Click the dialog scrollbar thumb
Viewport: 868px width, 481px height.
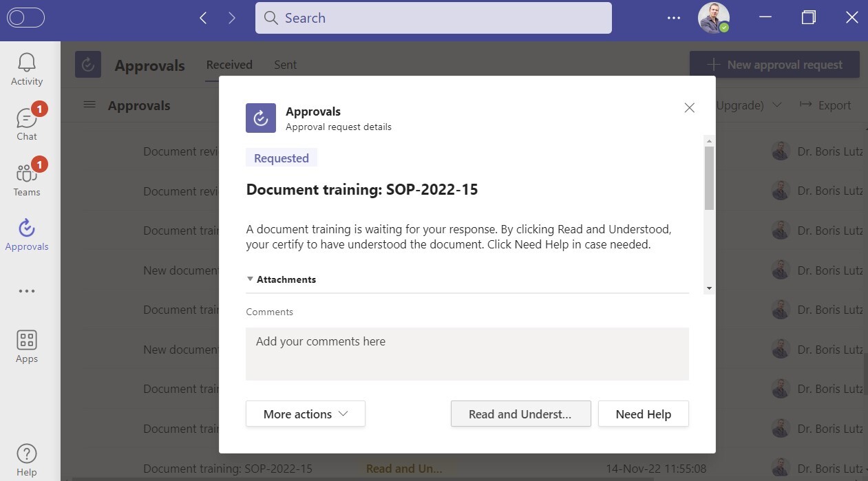709,178
